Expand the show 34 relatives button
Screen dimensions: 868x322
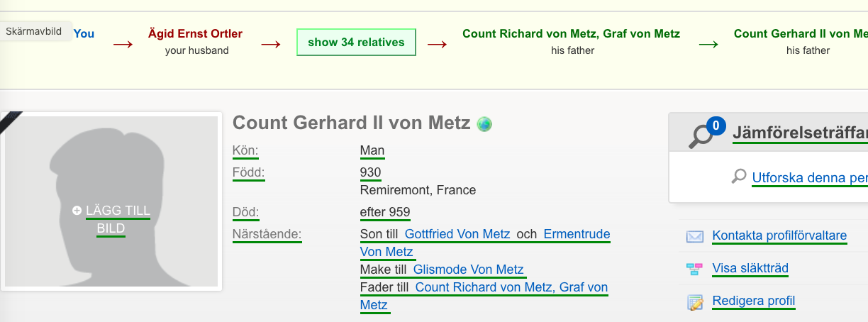[356, 42]
